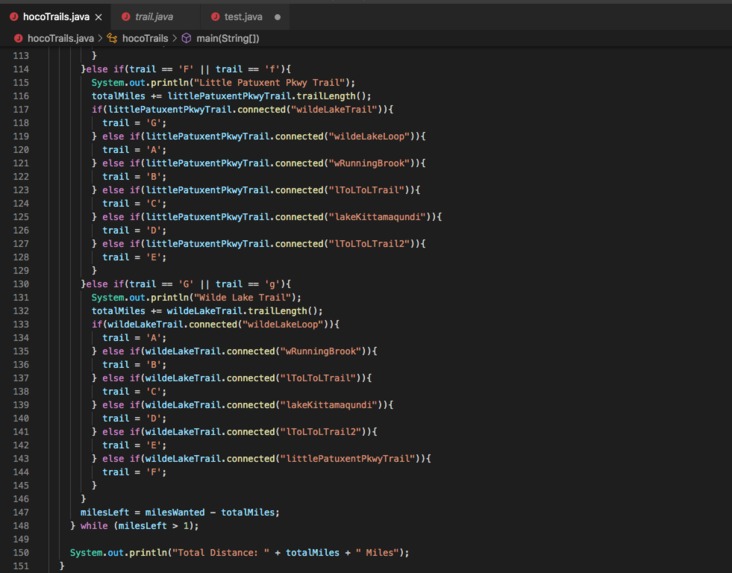Click the method cube icon in breadcrumb

pos(186,38)
